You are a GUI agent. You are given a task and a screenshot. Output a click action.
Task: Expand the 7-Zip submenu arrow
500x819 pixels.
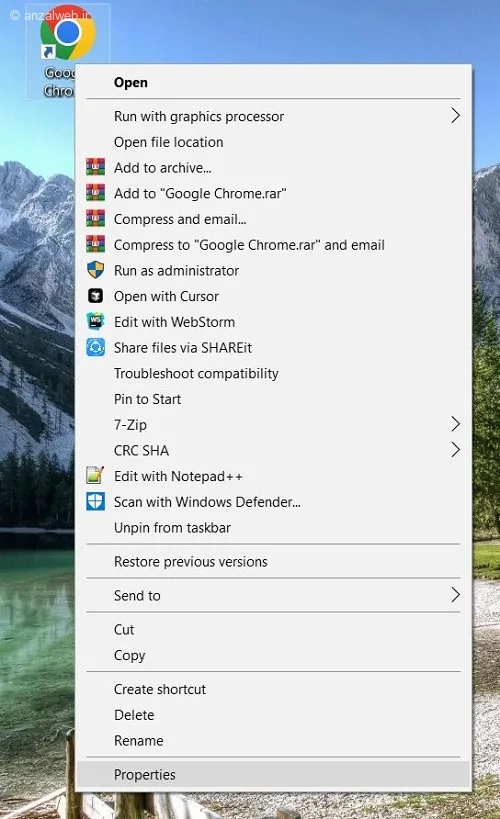[x=455, y=424]
